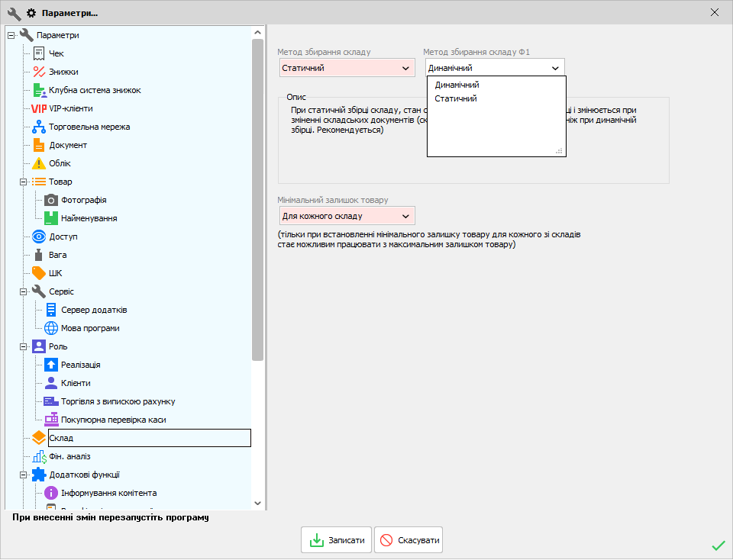Collapse the Товар tree branch
Screen dimensions: 733x560
tap(23, 182)
